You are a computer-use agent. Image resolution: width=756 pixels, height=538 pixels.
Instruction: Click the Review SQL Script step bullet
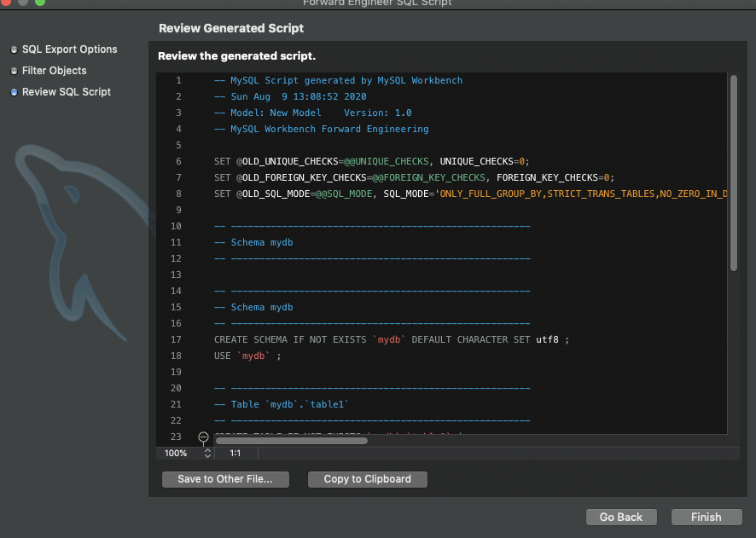point(14,92)
